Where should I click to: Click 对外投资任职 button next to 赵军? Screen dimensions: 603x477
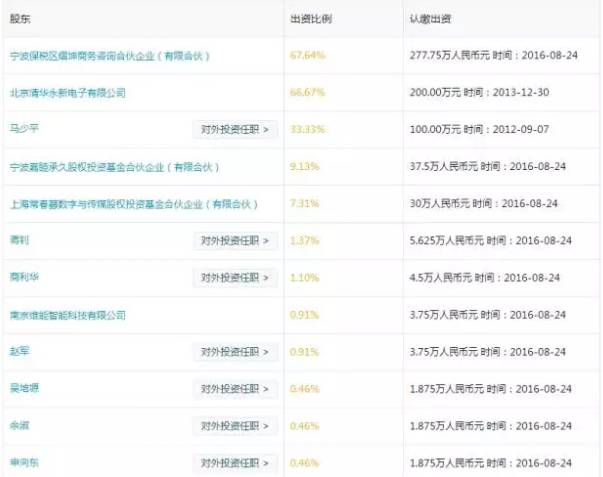point(235,352)
